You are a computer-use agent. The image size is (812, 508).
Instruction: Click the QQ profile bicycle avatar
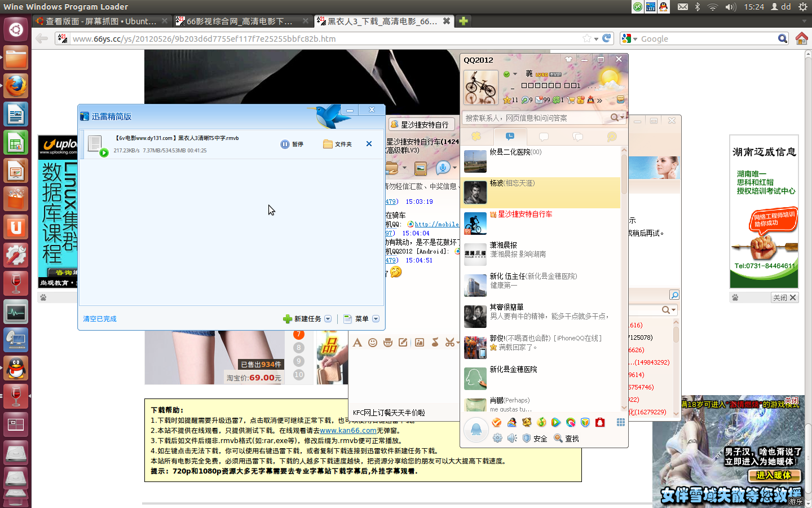coord(481,87)
